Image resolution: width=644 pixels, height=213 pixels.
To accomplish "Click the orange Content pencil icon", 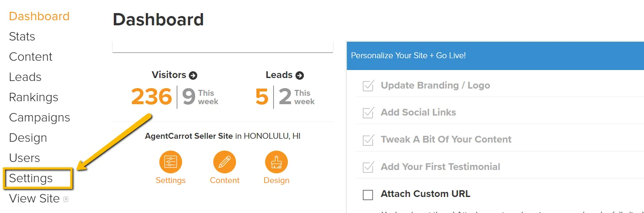I will (225, 162).
